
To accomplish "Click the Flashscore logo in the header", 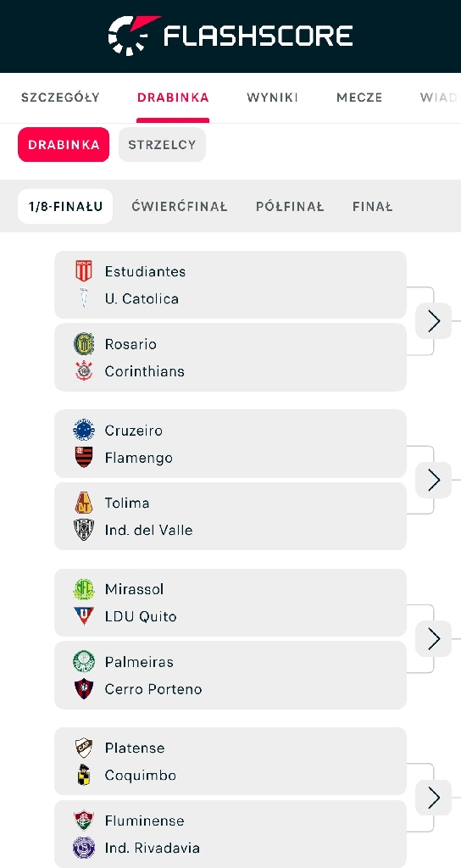I will (230, 36).
